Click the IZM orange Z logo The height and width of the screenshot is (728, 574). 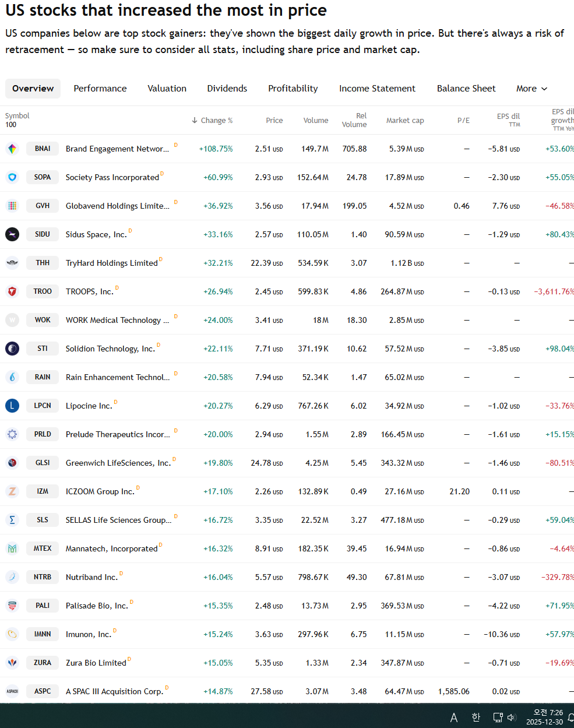[x=12, y=491]
